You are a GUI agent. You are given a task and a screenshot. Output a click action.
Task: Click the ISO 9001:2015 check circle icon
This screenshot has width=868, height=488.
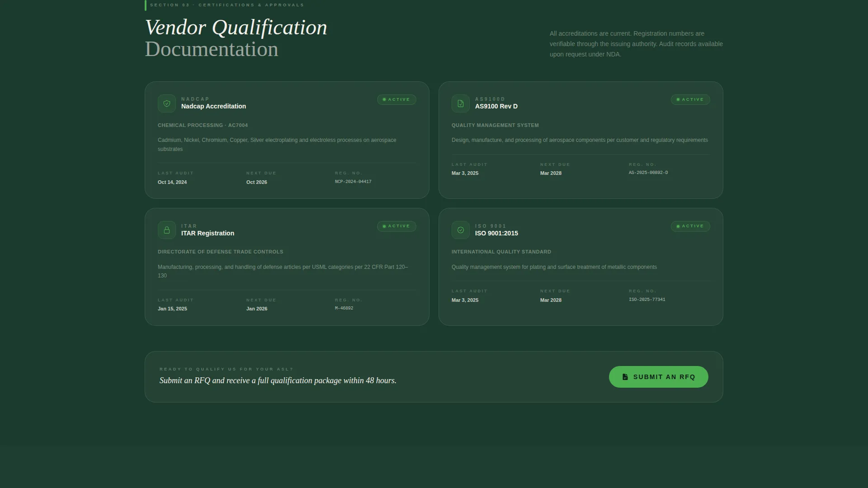(x=461, y=230)
